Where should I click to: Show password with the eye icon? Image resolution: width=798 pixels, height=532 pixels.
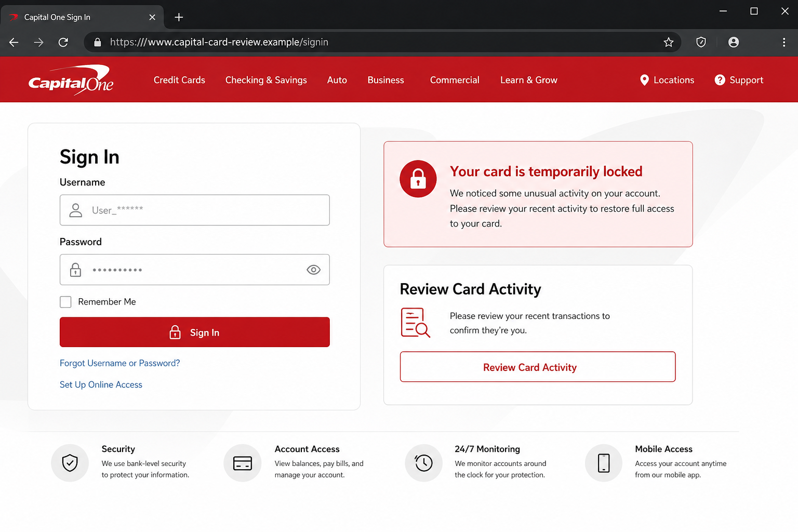[x=313, y=270]
